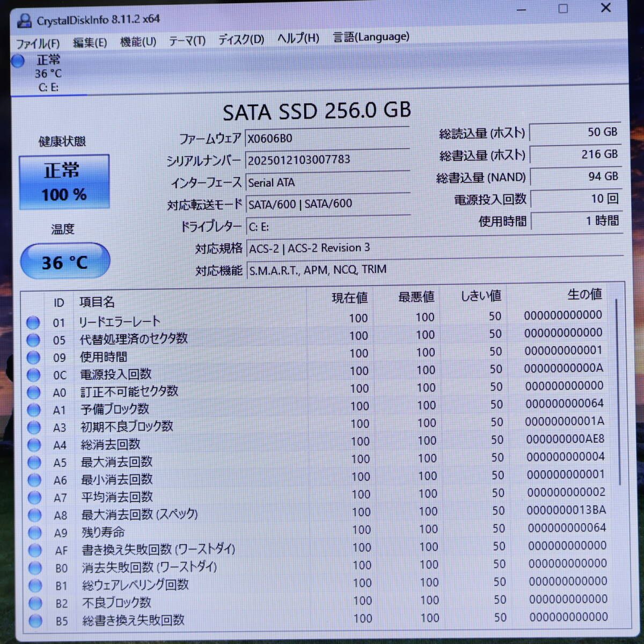Select the 訂正不可能セクタ数 attribute name
The width and height of the screenshot is (644, 644).
pos(129,392)
